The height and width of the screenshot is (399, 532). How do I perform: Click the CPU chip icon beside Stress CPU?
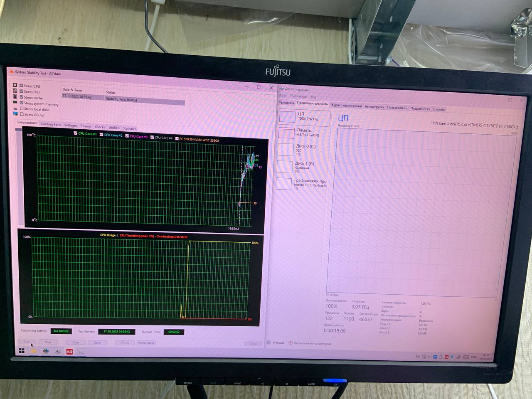coord(15,85)
